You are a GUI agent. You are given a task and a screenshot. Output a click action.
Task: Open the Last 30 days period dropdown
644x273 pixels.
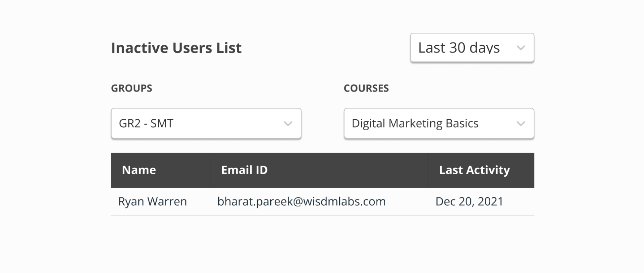pos(472,48)
